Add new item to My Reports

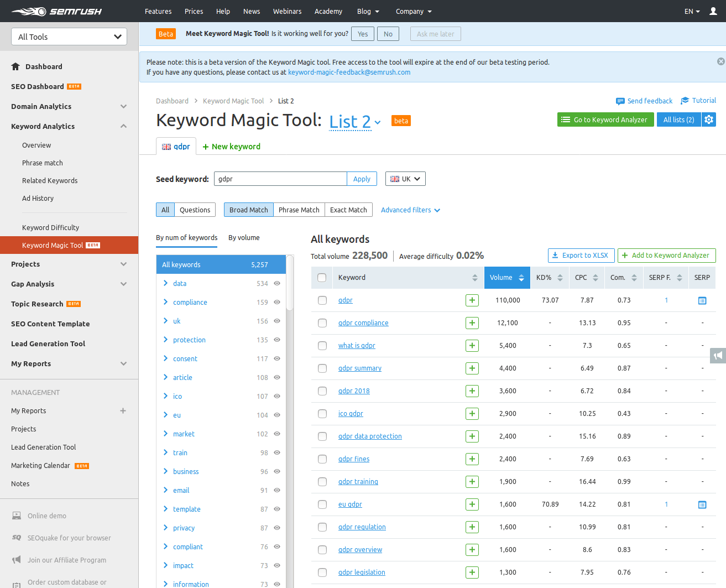123,410
